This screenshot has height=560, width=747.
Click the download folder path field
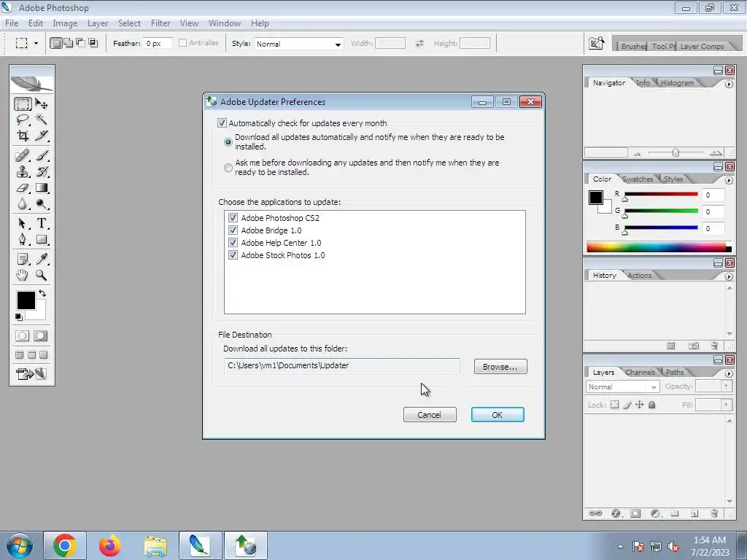(341, 366)
